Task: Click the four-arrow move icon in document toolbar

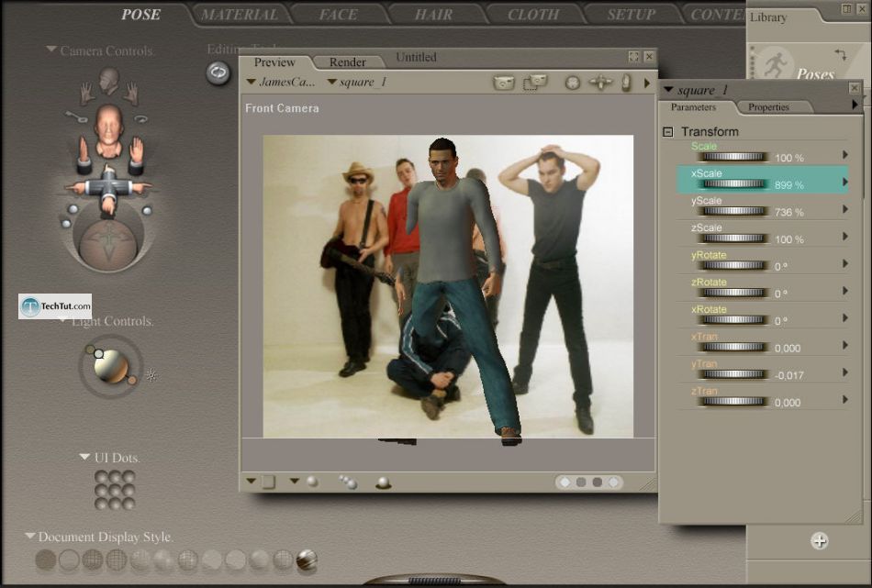Action: click(x=600, y=83)
